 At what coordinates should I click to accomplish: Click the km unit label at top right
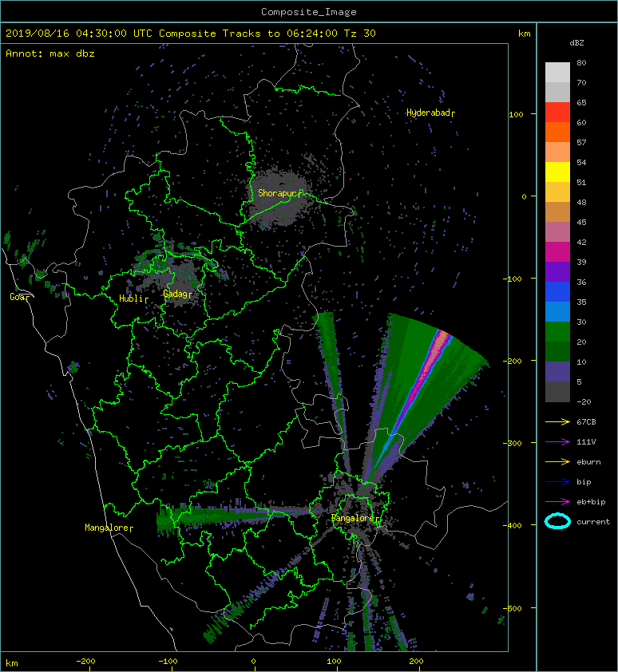(524, 34)
